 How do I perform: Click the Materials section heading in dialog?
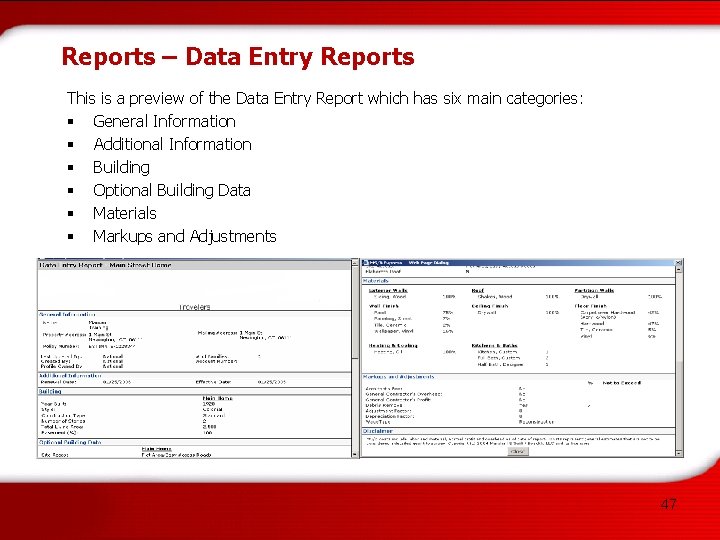[x=376, y=281]
